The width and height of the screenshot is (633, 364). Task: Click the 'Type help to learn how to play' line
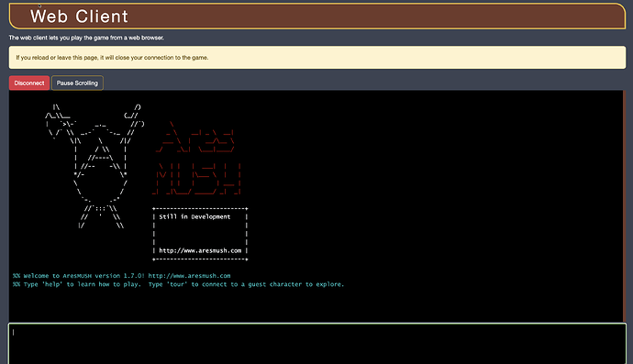point(178,284)
